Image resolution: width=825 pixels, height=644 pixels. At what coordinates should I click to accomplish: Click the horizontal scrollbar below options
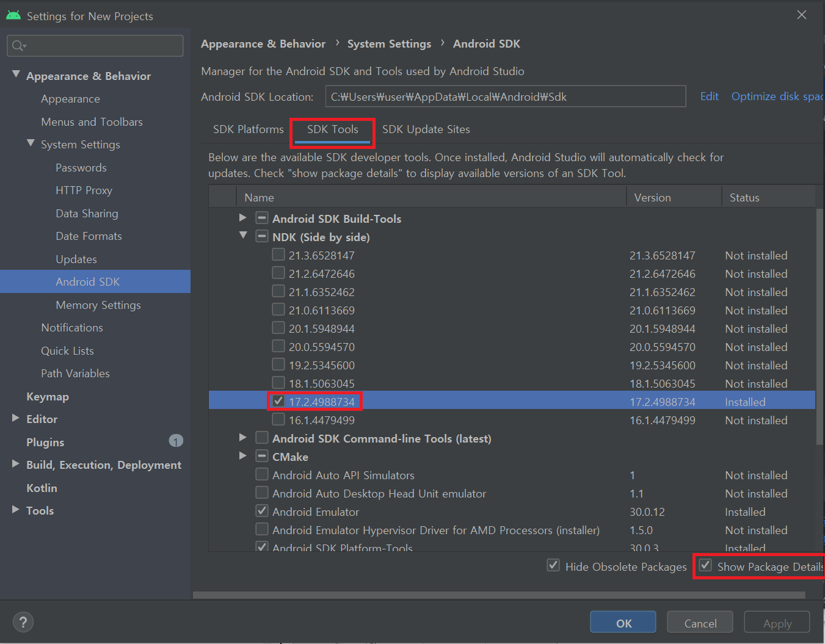[x=499, y=595]
